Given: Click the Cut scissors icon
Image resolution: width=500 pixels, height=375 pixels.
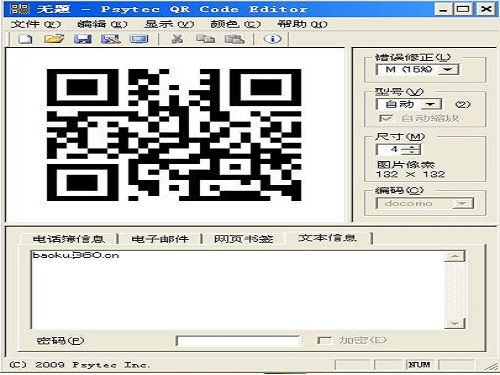Looking at the screenshot, I should [x=177, y=39].
